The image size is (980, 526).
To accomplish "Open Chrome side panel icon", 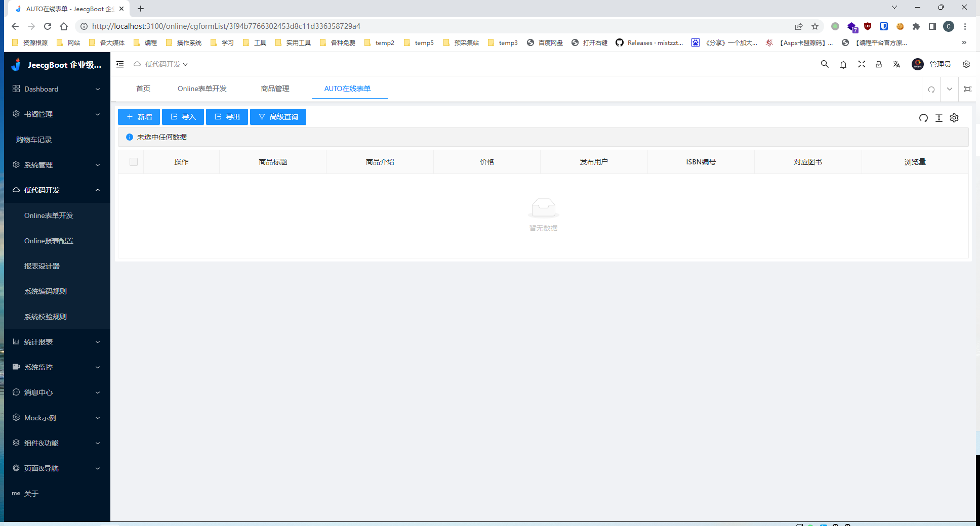I will click(932, 26).
